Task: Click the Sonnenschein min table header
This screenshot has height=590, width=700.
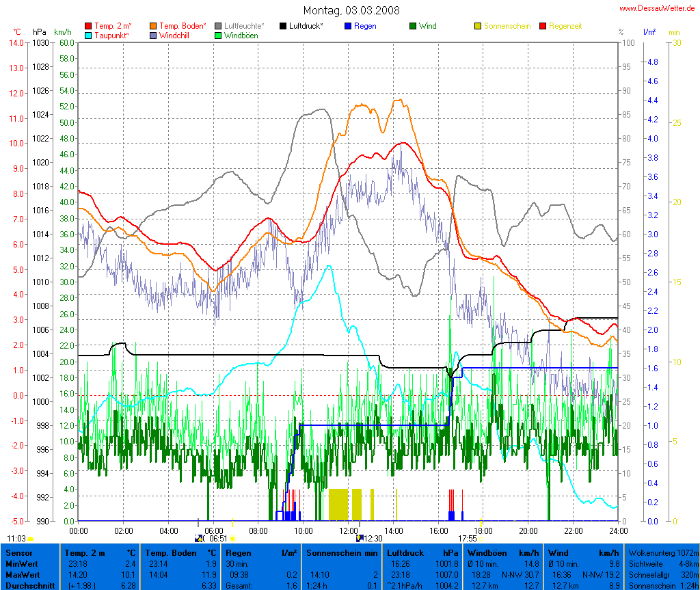Action: [x=342, y=552]
